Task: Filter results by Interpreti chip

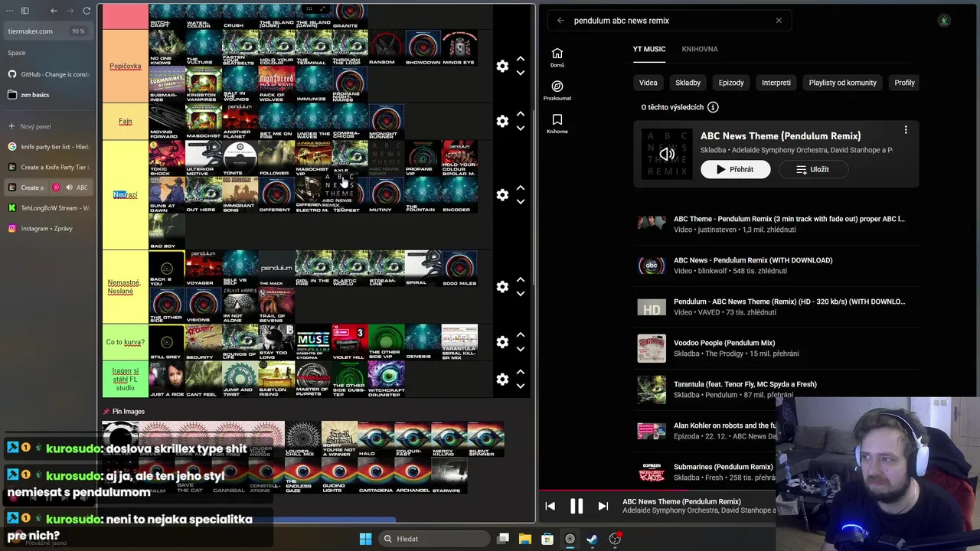Action: [x=776, y=83]
